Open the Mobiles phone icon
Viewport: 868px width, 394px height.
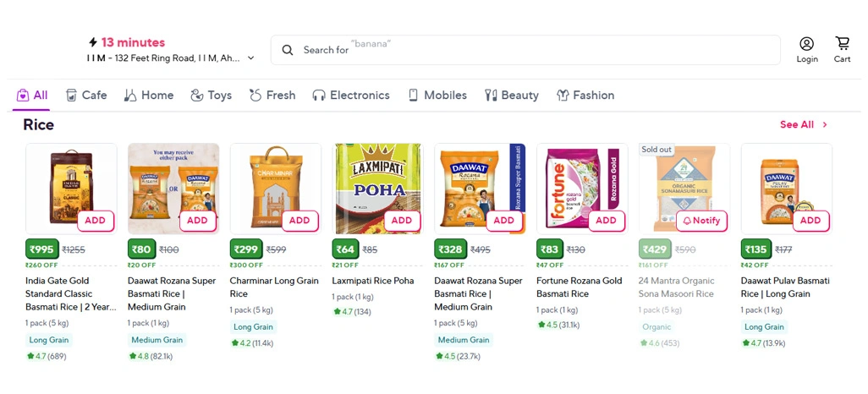(414, 96)
